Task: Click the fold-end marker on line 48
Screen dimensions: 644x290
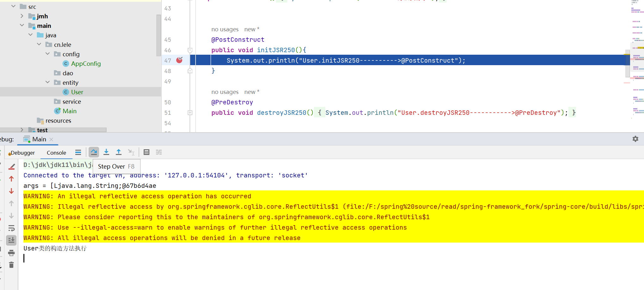Action: point(190,71)
